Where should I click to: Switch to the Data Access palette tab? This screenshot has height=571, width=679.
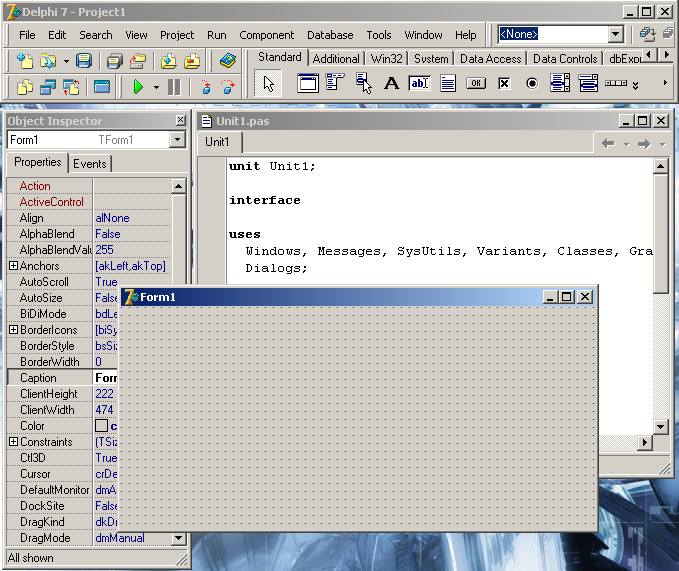click(490, 58)
